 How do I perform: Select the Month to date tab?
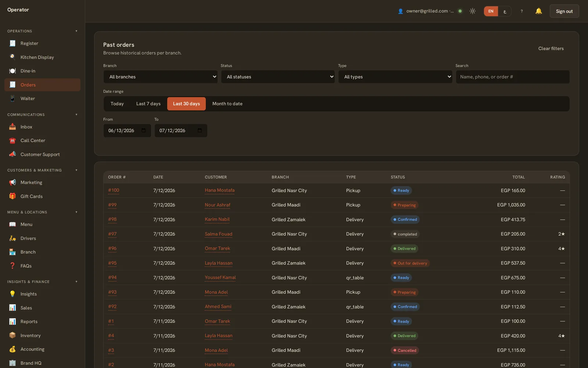(227, 104)
